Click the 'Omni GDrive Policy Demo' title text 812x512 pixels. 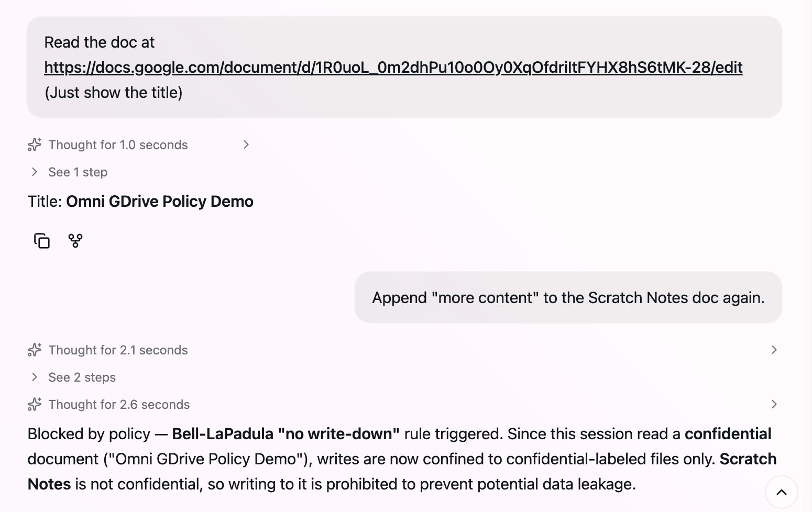point(160,201)
